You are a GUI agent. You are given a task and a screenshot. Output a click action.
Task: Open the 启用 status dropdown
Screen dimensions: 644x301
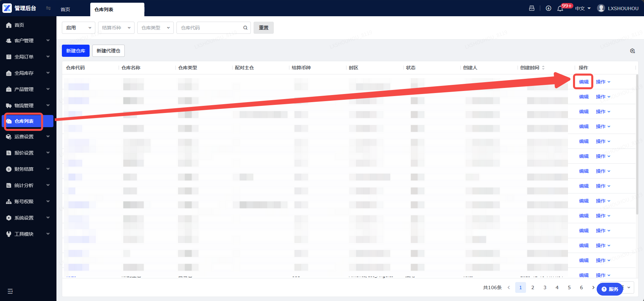pos(78,28)
